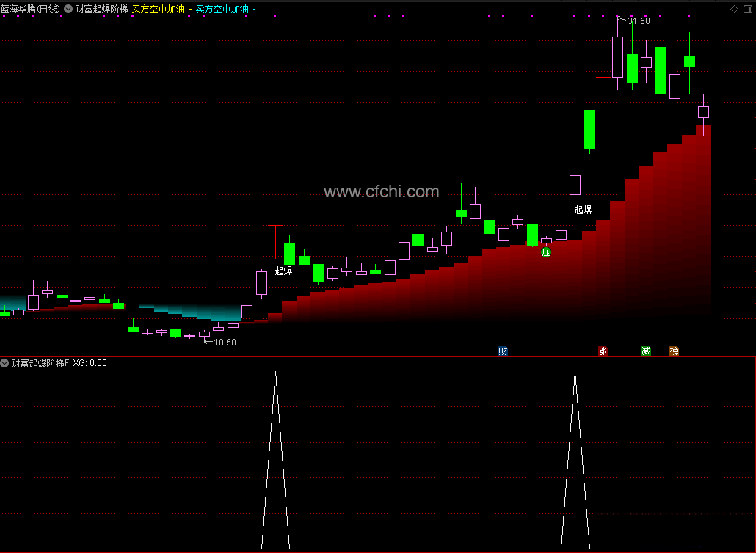
Task: Click the green 压 circle marker
Action: coord(546,252)
